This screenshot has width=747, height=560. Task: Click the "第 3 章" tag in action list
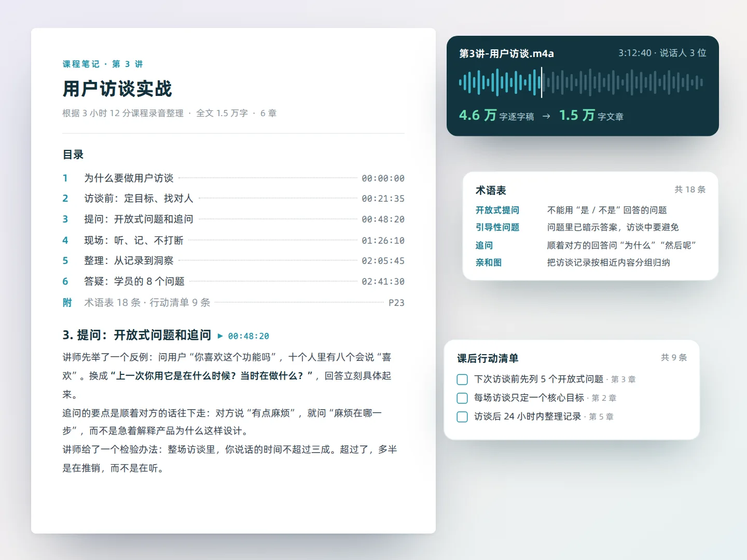pos(623,380)
